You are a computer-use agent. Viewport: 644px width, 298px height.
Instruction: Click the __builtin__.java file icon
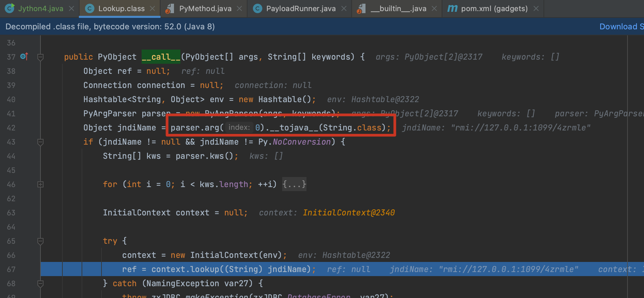[x=361, y=9]
